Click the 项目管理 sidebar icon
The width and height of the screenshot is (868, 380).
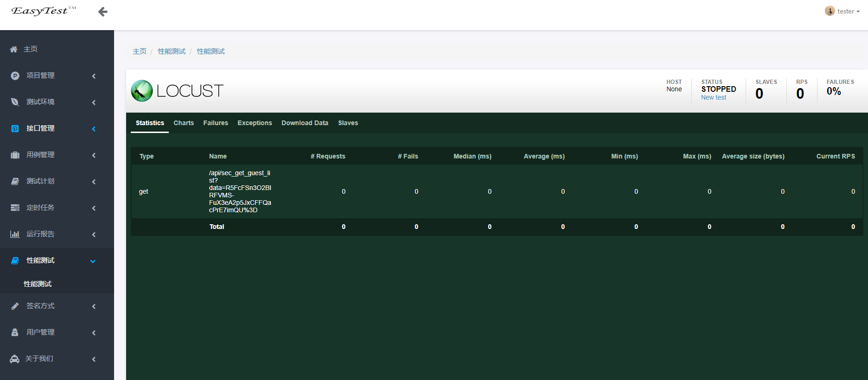(x=15, y=76)
